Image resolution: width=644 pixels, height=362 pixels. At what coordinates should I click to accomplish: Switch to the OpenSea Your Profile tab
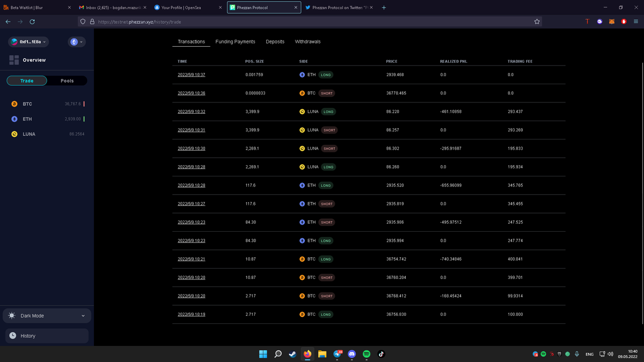click(187, 8)
